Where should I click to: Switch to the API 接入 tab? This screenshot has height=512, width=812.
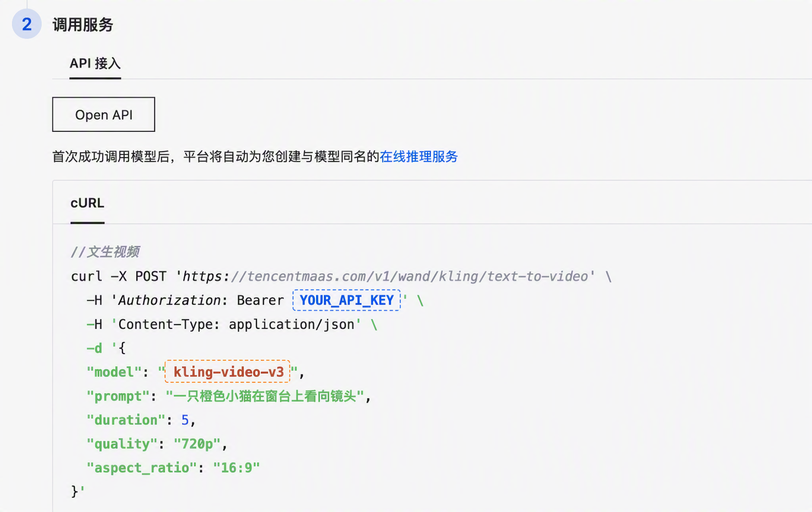(95, 63)
